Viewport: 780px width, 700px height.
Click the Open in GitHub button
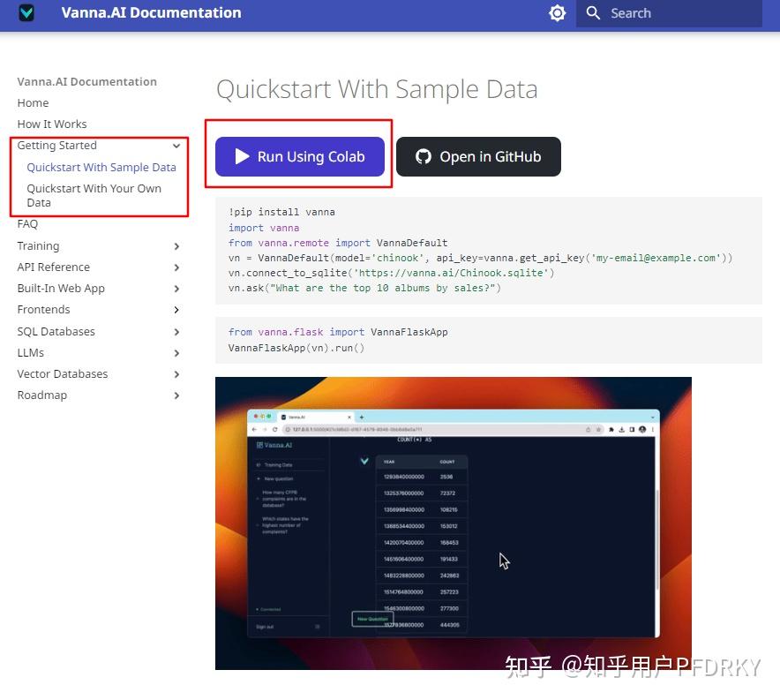click(478, 157)
